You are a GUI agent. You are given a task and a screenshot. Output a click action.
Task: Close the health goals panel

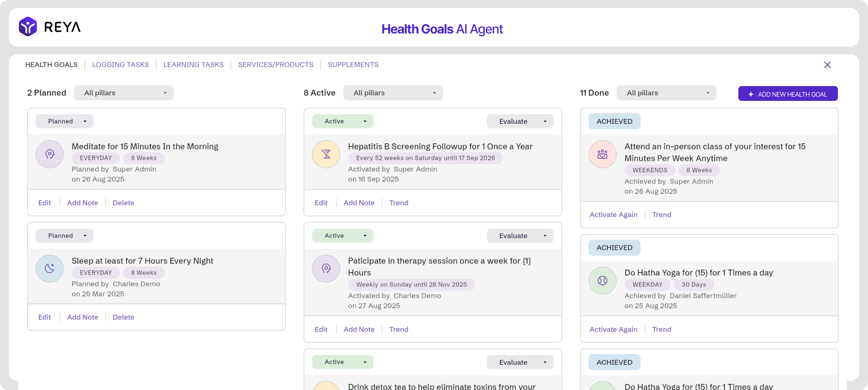pos(827,65)
